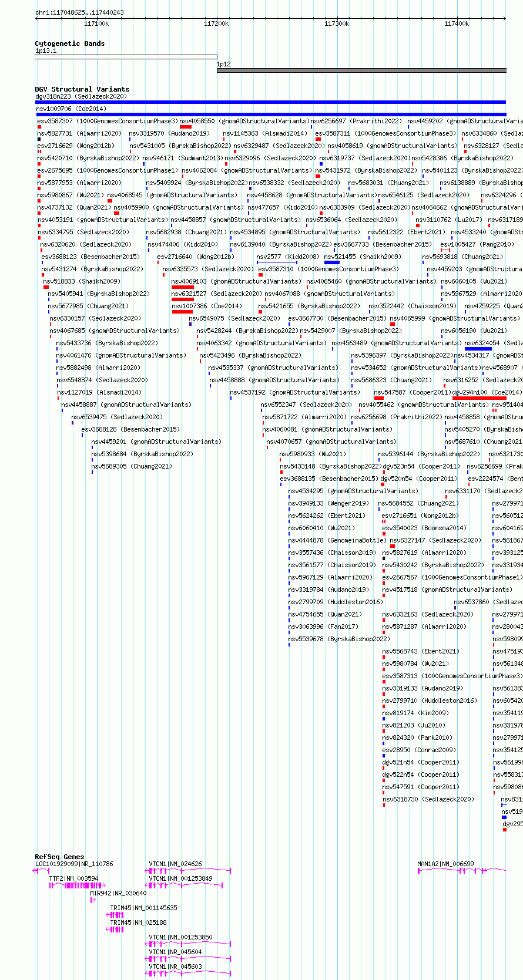The image size is (523, 980).
Task: Select VTCN1|NM_001253850 gene model glyph
Action: pos(188,944)
